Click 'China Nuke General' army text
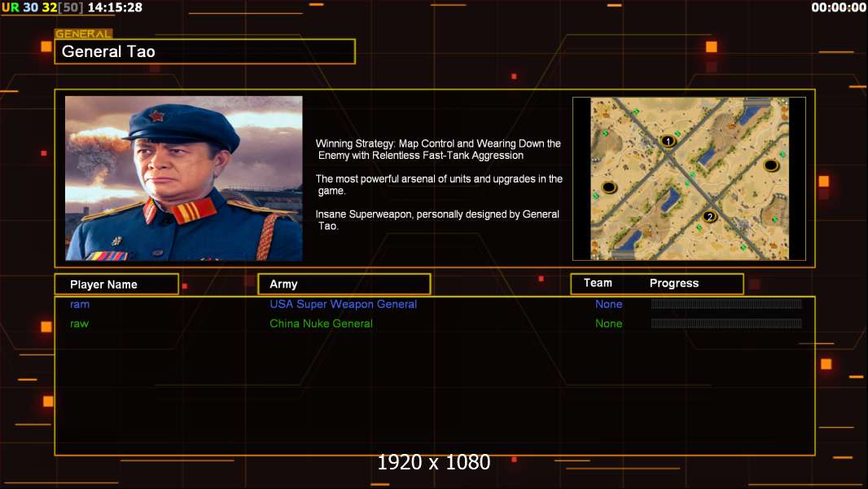The image size is (868, 489). (321, 324)
